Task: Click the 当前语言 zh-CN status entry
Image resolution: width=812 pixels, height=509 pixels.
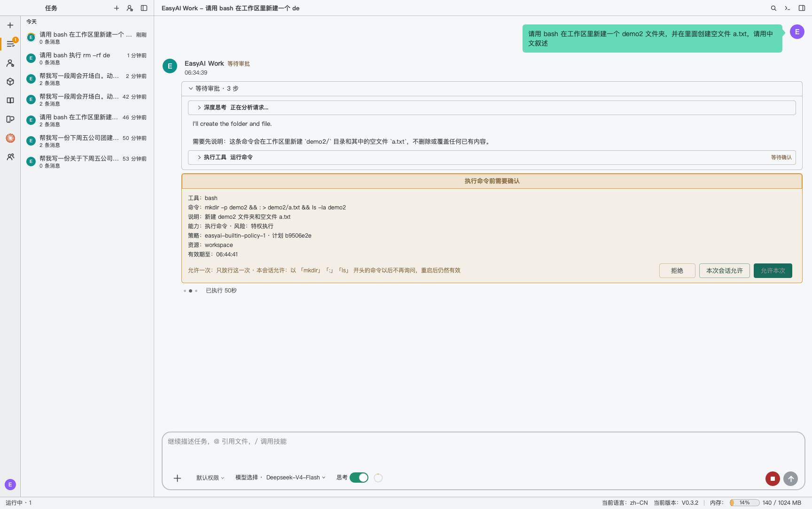Action: (x=625, y=502)
